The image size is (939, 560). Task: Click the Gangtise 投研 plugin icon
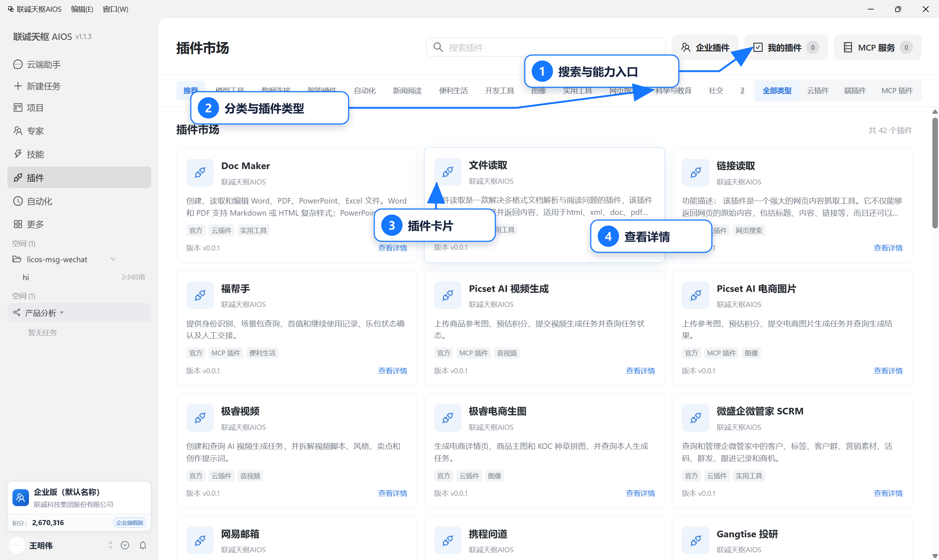coord(695,540)
